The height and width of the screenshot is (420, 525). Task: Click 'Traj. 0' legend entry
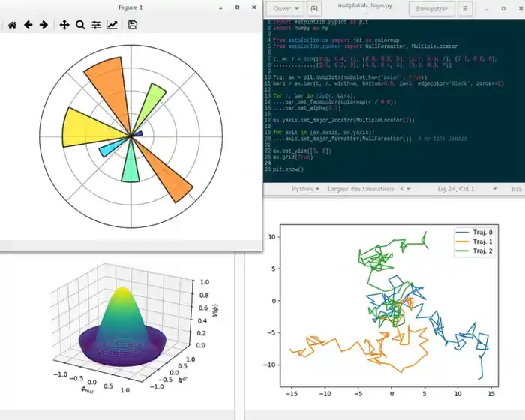(475, 232)
